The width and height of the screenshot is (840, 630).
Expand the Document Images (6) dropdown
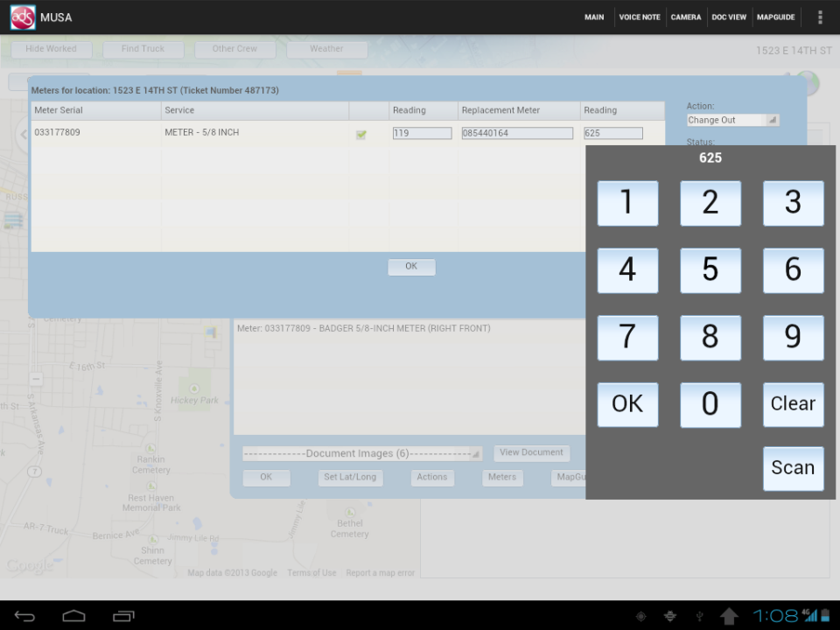361,453
